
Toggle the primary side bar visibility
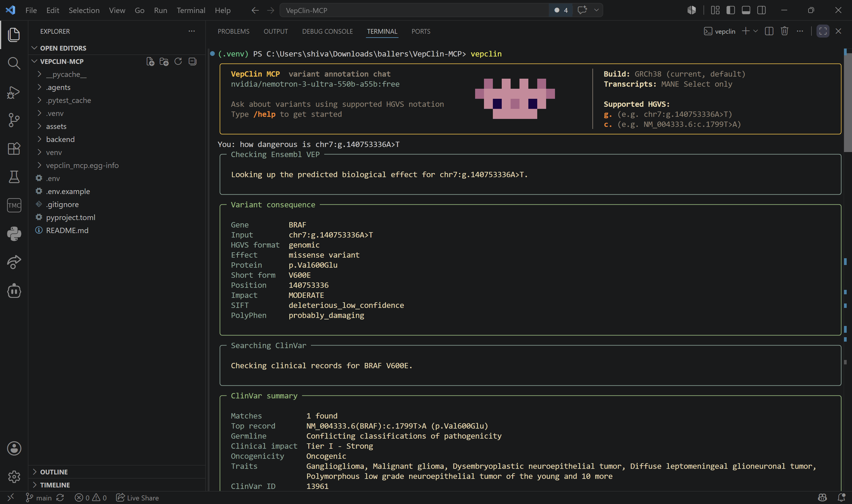coord(730,10)
